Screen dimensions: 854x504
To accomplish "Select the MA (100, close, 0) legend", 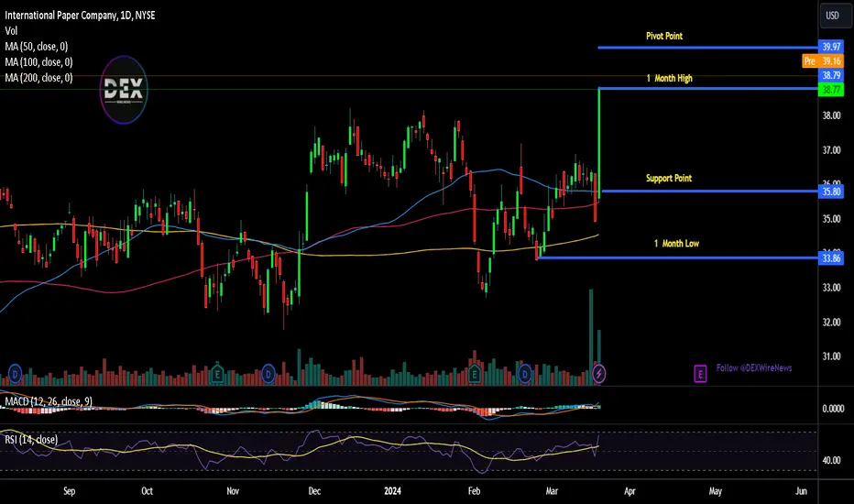I will point(38,62).
